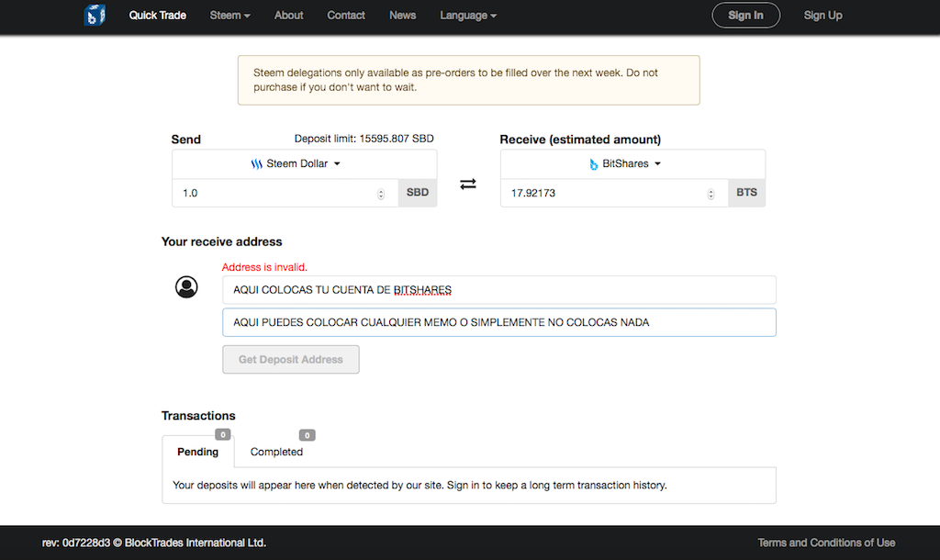The image size is (940, 560).
Task: Click the Pending tab count badge
Action: tap(222, 435)
